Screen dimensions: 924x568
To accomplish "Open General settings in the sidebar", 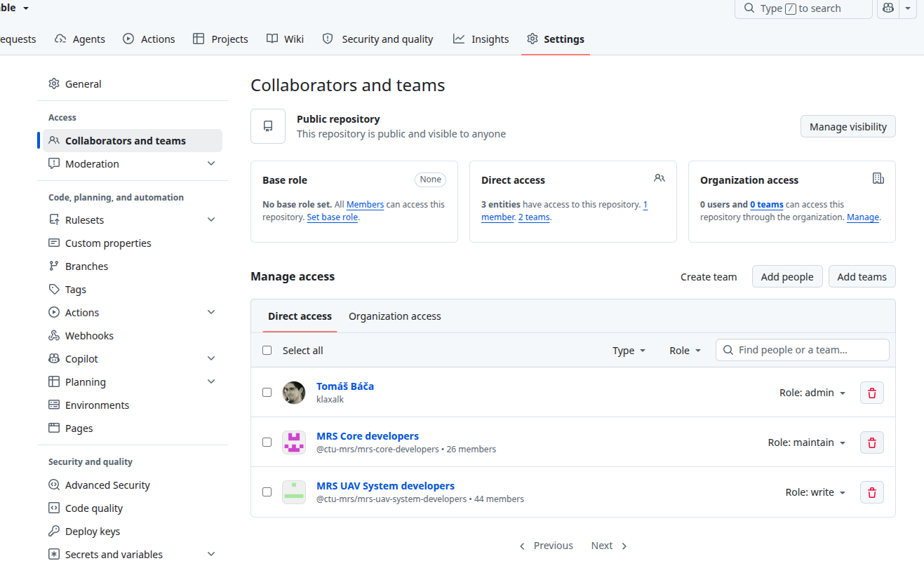I will pos(133,84).
